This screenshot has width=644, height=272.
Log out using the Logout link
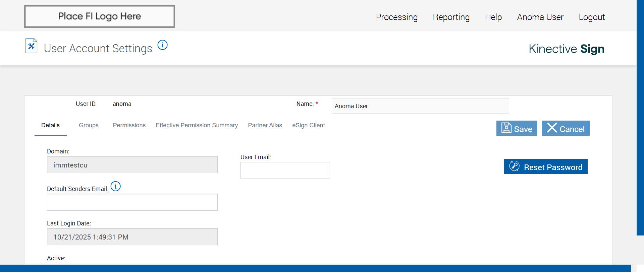pyautogui.click(x=591, y=17)
